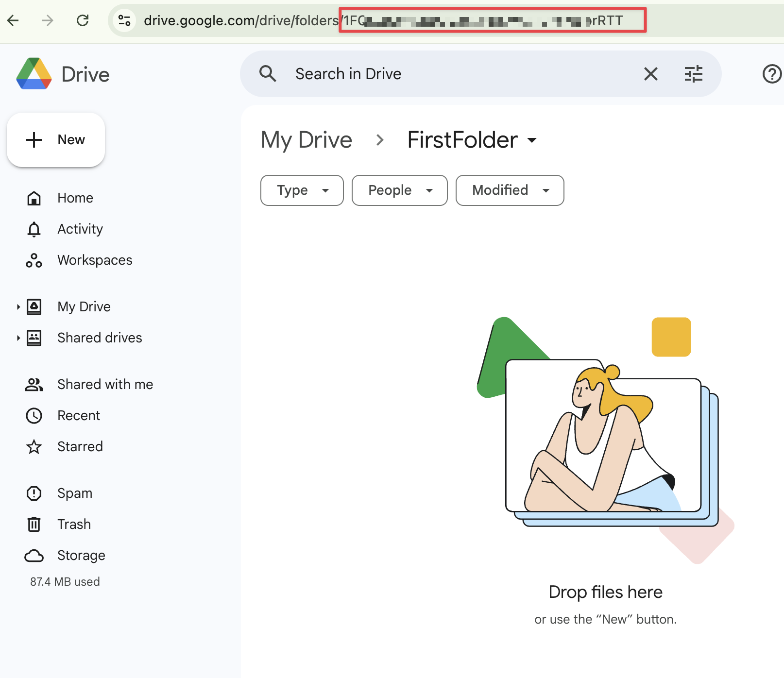Open the People filter dropdown
784x678 pixels.
pyautogui.click(x=399, y=190)
